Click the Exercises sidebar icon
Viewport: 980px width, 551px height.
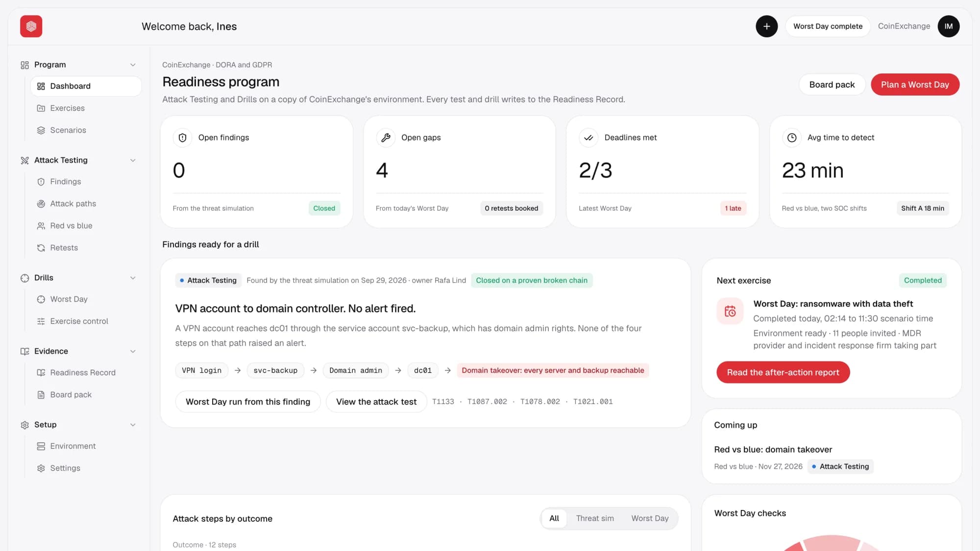(x=41, y=108)
